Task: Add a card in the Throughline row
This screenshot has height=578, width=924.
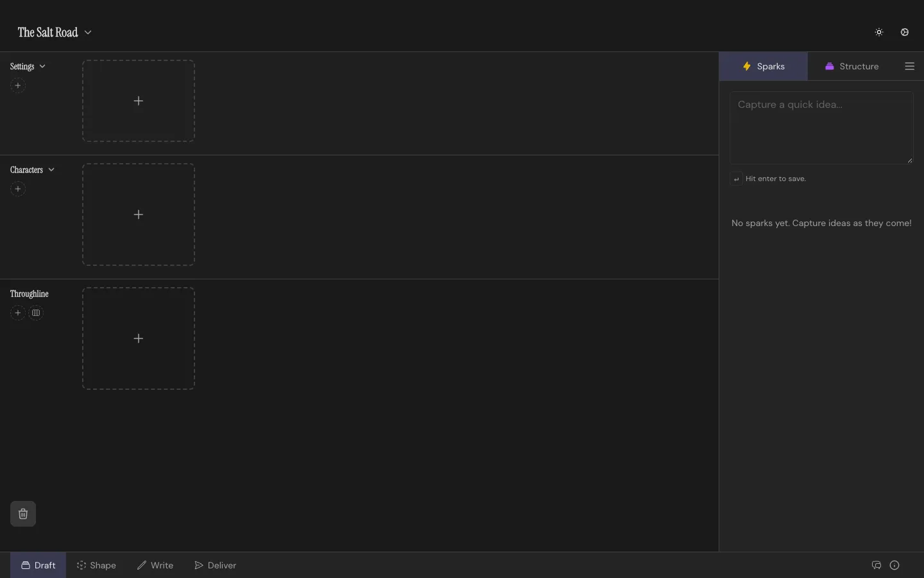Action: click(139, 338)
